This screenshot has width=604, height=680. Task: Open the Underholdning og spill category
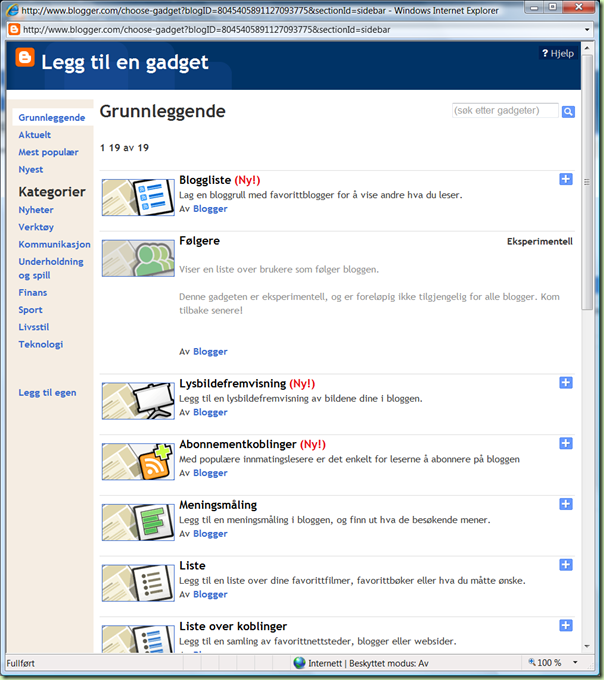51,268
